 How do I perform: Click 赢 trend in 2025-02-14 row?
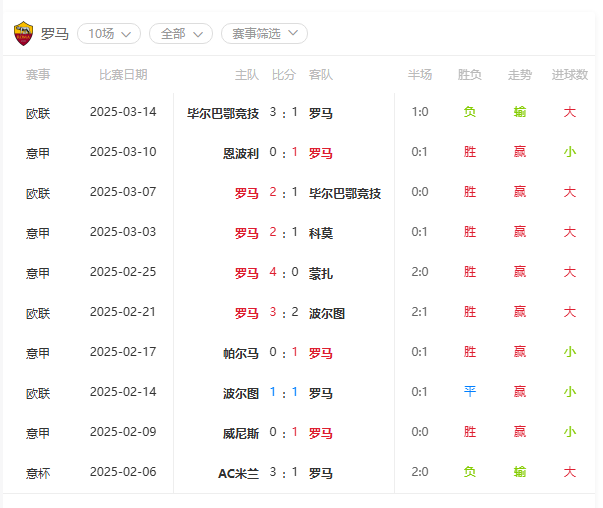point(520,392)
